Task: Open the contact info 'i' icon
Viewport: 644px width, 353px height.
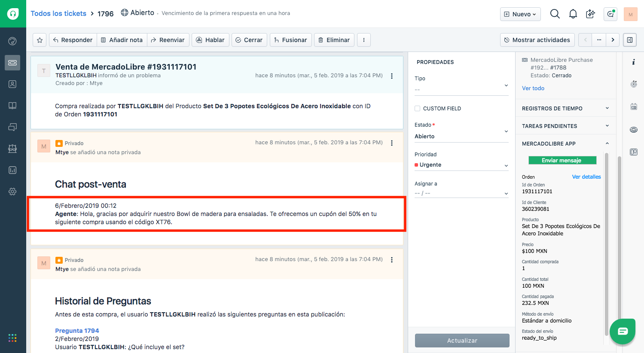Action: (x=634, y=62)
